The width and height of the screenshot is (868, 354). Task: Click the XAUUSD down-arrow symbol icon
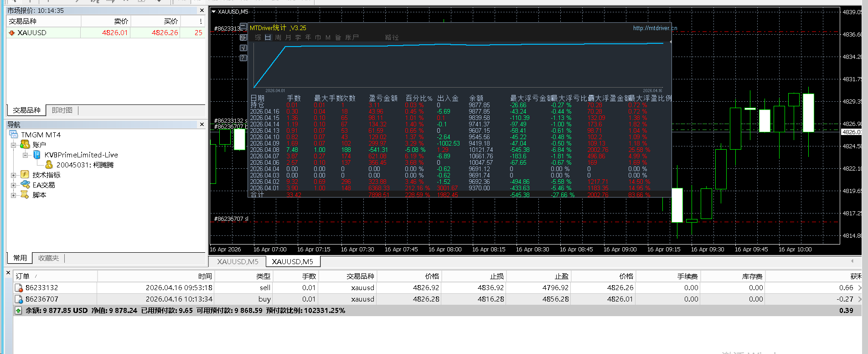(x=12, y=33)
